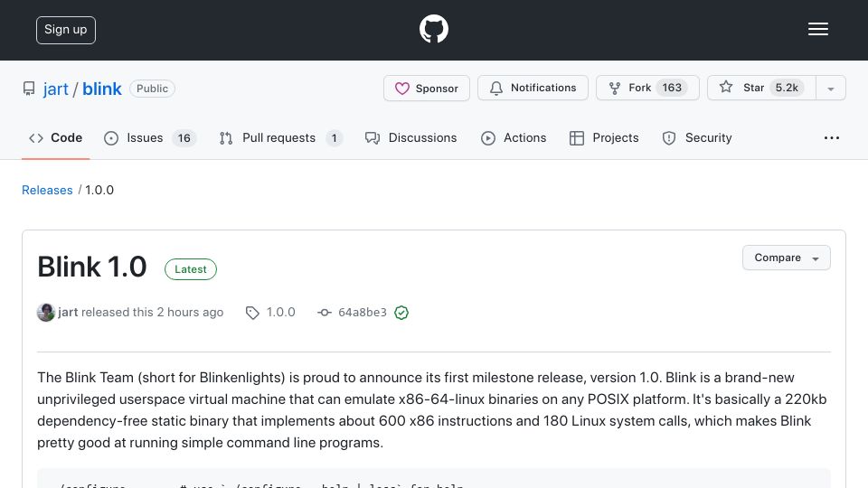Click the tag icon next to 1.0.0
Screen dimensions: 868x488
(x=252, y=314)
